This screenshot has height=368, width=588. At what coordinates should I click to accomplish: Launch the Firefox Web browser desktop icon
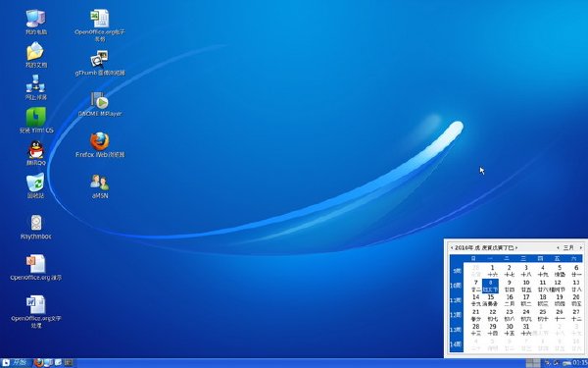(x=100, y=145)
